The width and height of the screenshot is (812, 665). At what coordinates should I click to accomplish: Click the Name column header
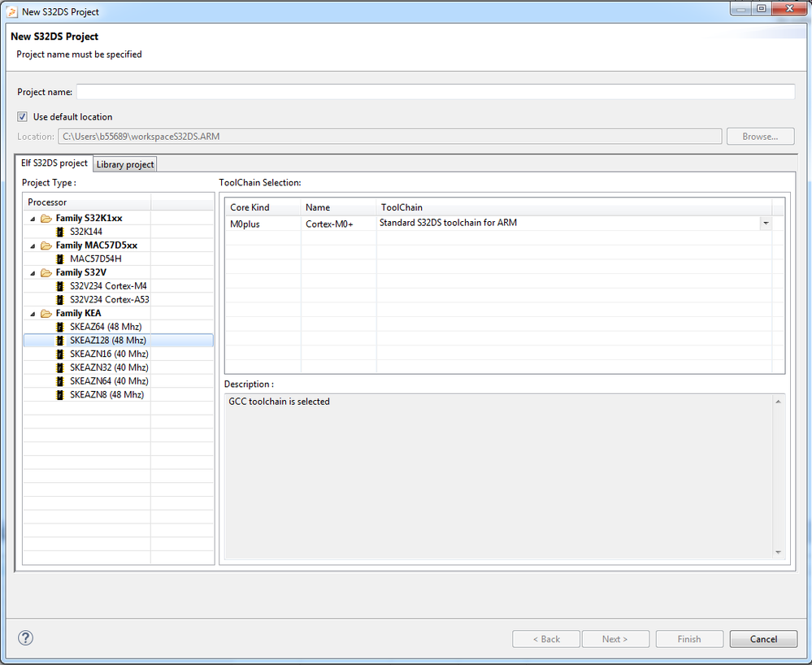coord(339,207)
